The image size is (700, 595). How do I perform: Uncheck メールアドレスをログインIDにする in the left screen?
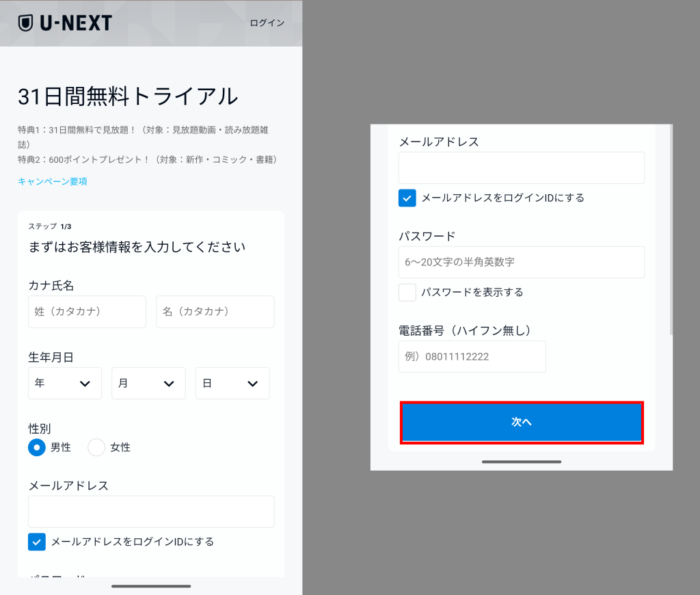click(37, 542)
